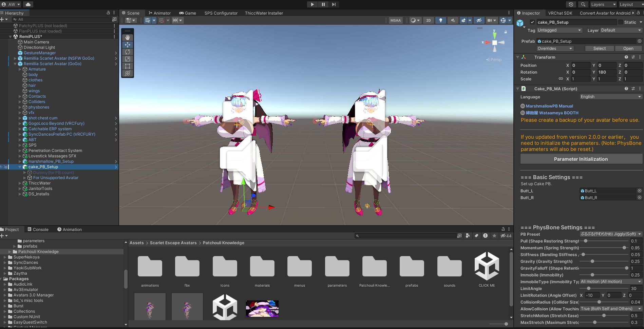Select the Move tool

point(128,45)
